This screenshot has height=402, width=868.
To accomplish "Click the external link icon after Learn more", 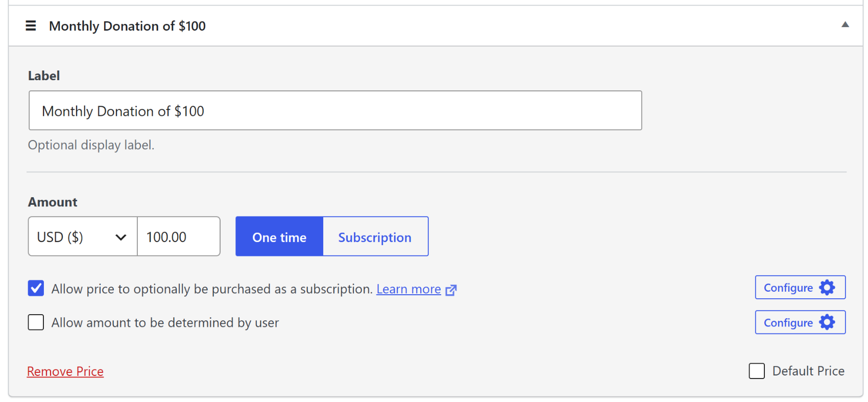I will pyautogui.click(x=451, y=290).
